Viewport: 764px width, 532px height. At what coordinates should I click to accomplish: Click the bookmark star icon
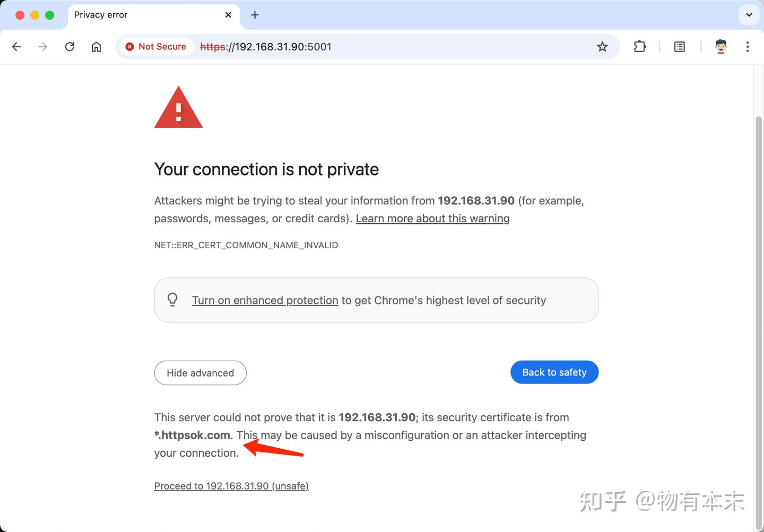click(x=602, y=47)
